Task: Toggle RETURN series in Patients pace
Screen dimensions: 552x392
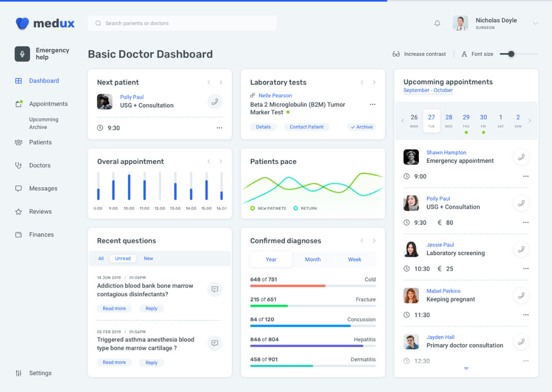Action: (x=305, y=208)
